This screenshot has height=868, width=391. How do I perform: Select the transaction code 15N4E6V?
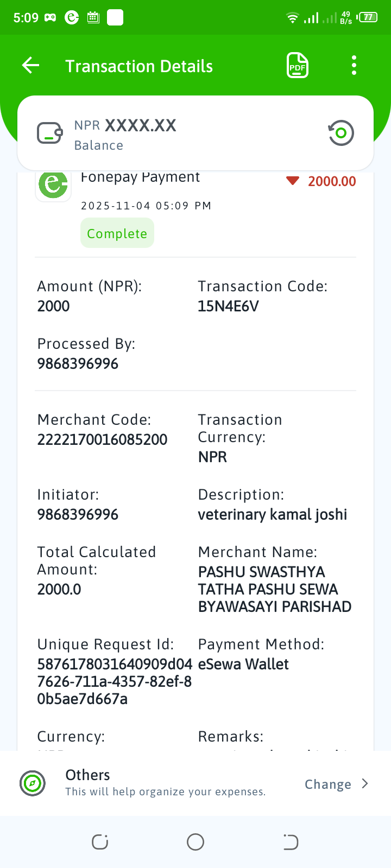pyautogui.click(x=228, y=307)
